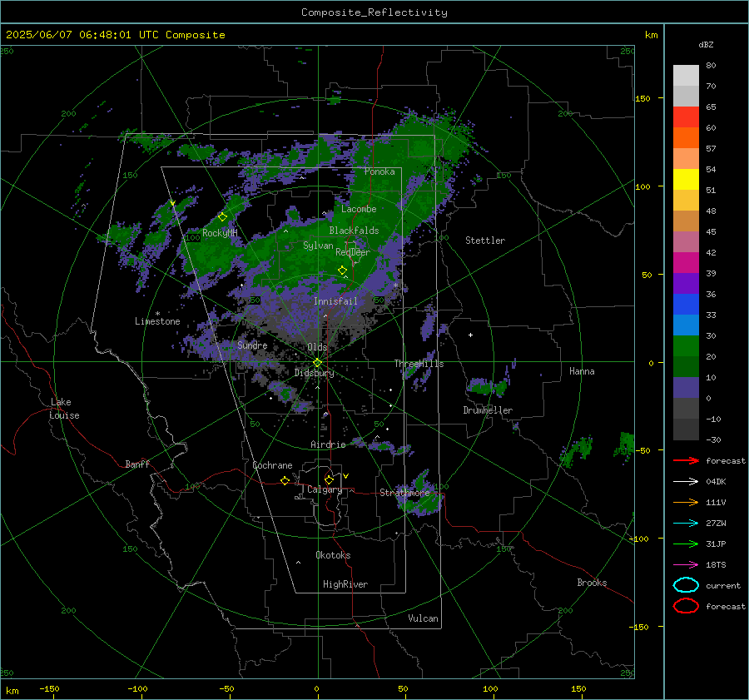Click the km unit label at top right
The image size is (749, 700).
point(651,35)
